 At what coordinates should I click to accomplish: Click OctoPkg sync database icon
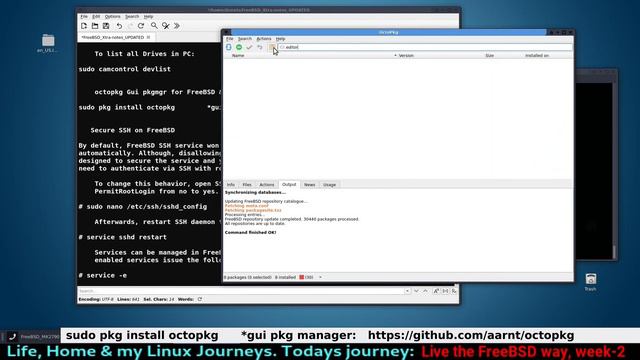[x=229, y=47]
